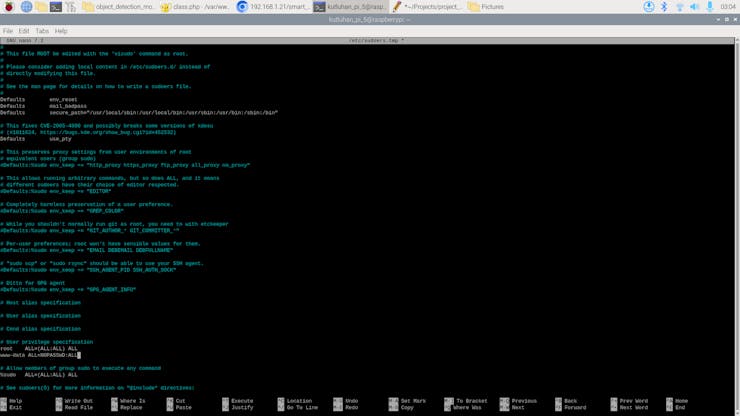Viewport: 740px width, 416px height.
Task: Open the File menu
Action: click(x=8, y=31)
